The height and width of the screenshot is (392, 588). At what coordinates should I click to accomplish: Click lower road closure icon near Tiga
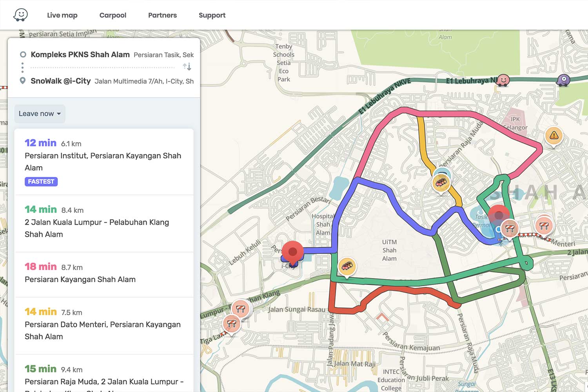click(231, 325)
